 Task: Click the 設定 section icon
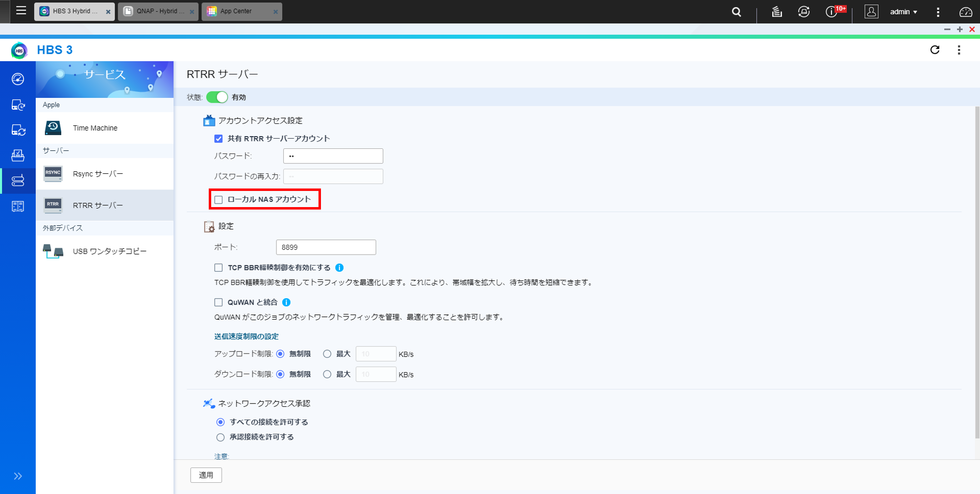209,226
